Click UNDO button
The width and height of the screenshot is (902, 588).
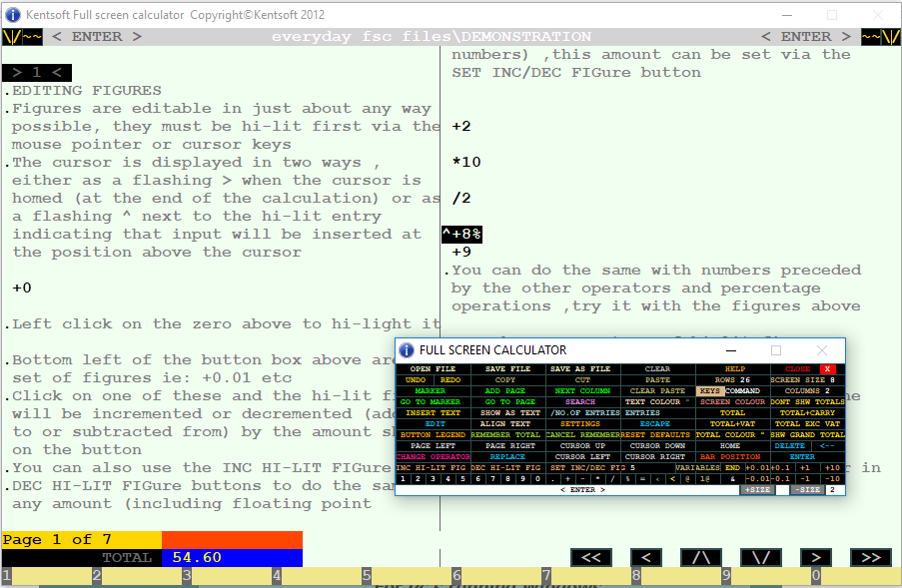click(x=416, y=380)
